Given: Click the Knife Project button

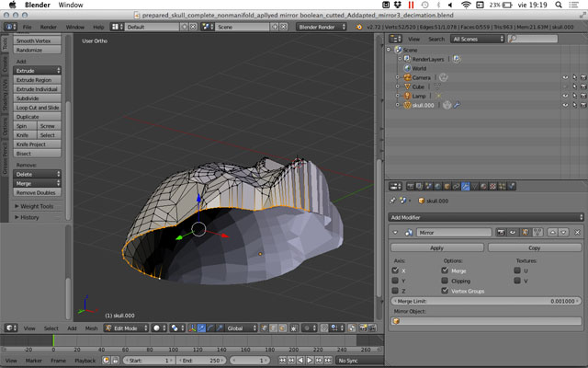Looking at the screenshot, I should pyautogui.click(x=37, y=144).
